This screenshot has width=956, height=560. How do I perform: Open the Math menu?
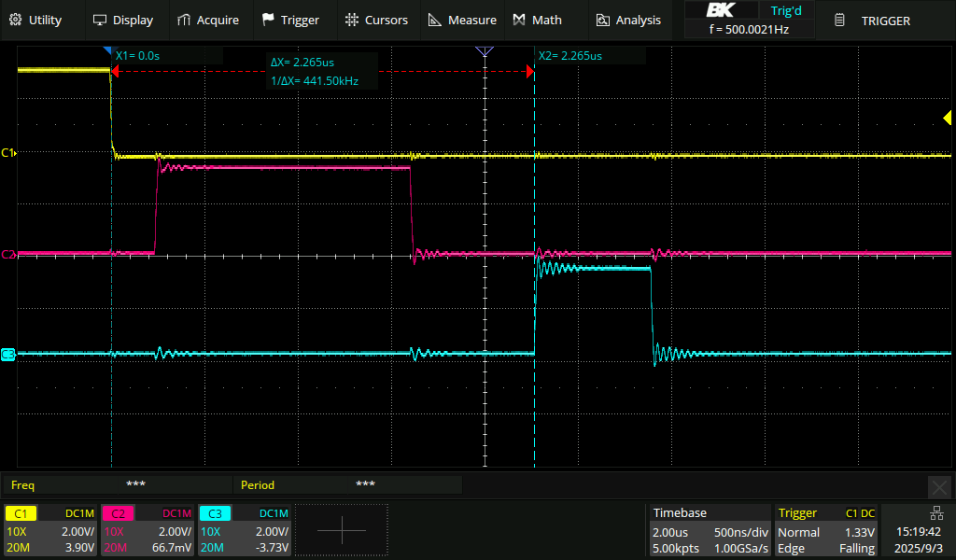tap(538, 21)
